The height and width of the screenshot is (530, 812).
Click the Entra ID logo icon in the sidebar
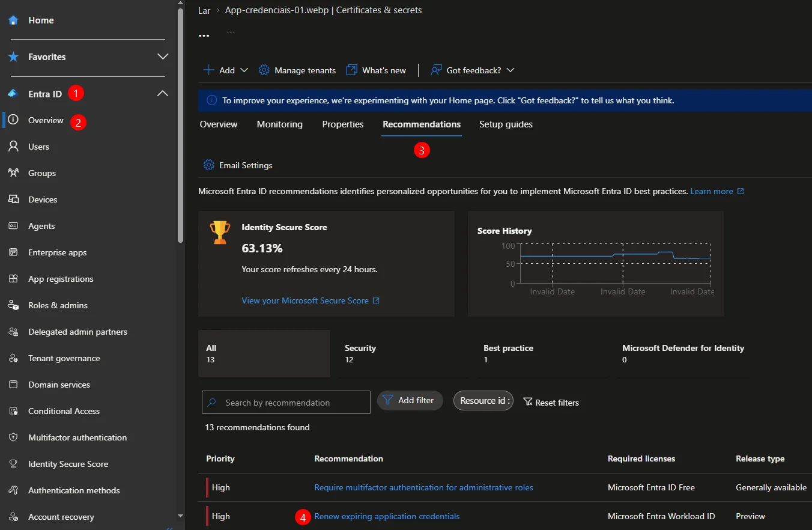point(13,94)
